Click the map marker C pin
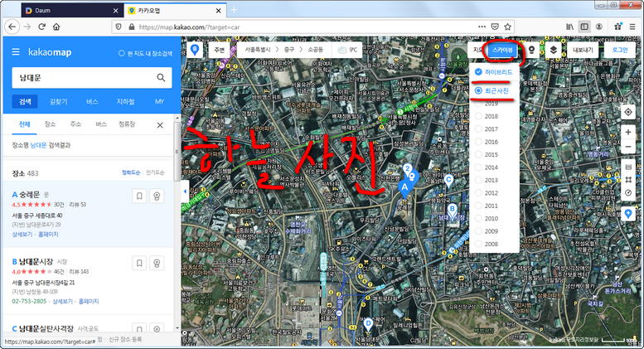This screenshot has height=349, width=644. 448,181
